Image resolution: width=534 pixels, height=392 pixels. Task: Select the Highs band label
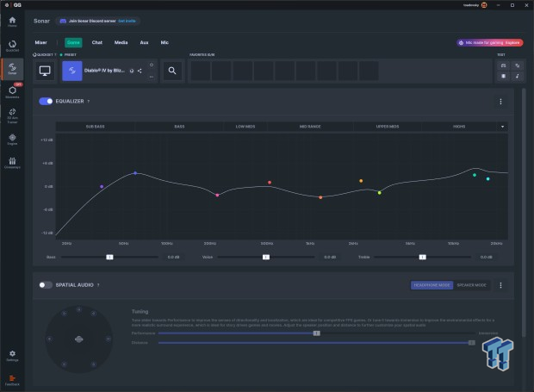(x=459, y=127)
